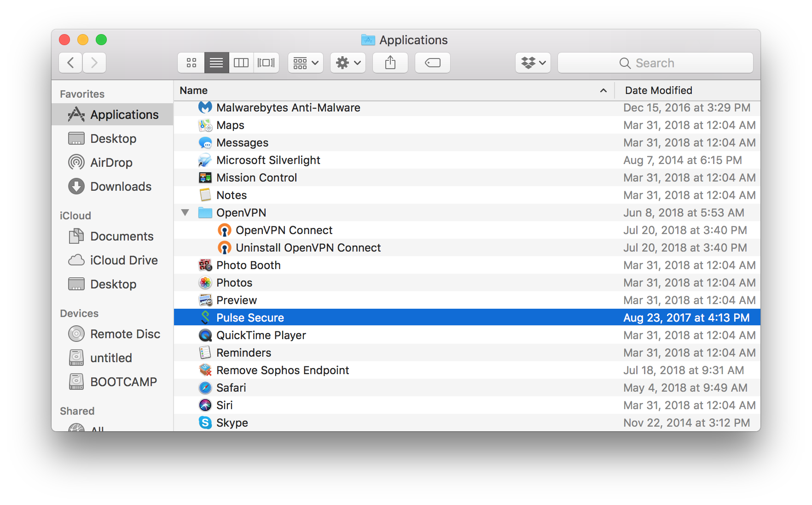Image resolution: width=812 pixels, height=505 pixels.
Task: Click the Microsoft Silverlight icon
Action: 205,160
